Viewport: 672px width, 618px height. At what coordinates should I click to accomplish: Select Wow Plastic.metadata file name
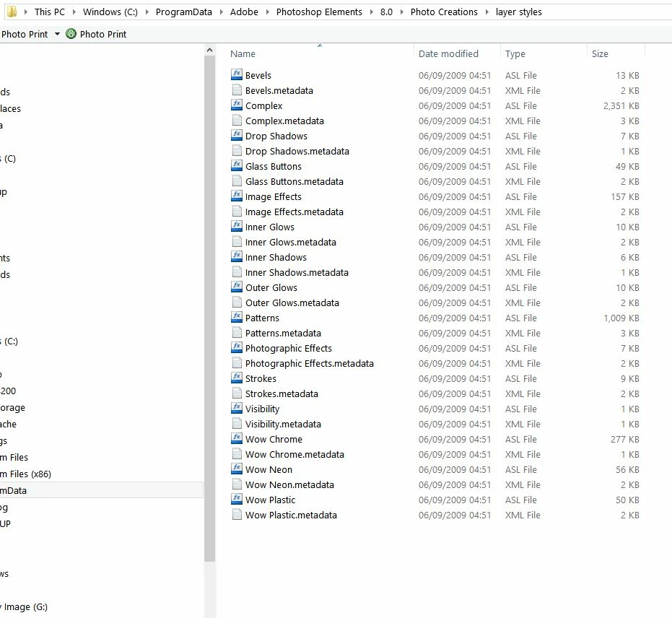pos(291,515)
